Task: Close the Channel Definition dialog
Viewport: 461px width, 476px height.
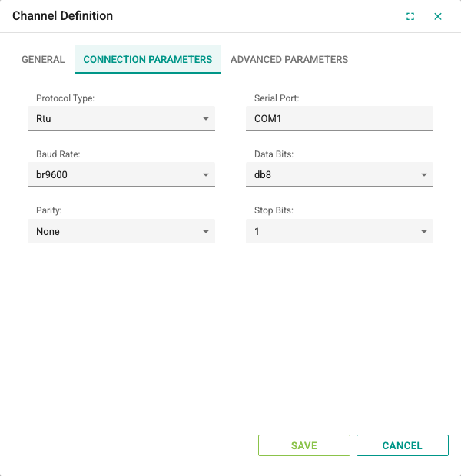Action: pyautogui.click(x=438, y=16)
